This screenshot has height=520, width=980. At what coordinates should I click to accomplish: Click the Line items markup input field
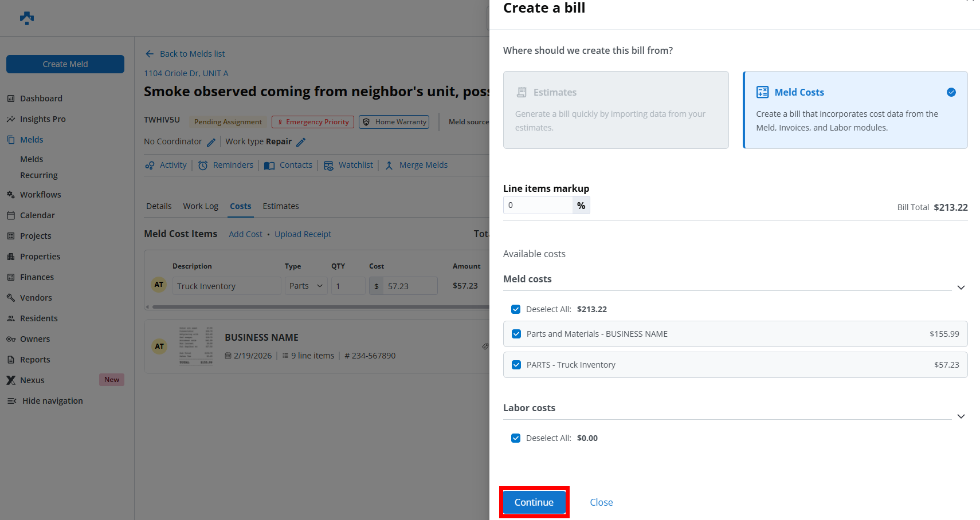click(538, 205)
